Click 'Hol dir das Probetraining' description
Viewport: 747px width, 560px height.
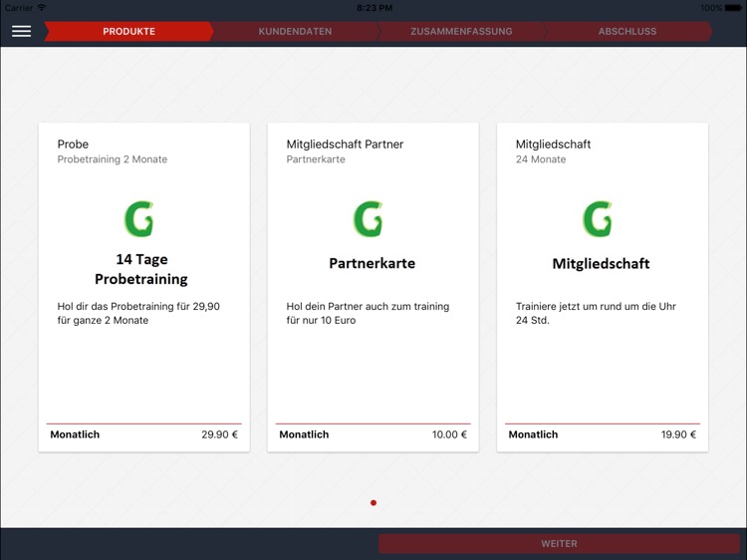(x=138, y=313)
